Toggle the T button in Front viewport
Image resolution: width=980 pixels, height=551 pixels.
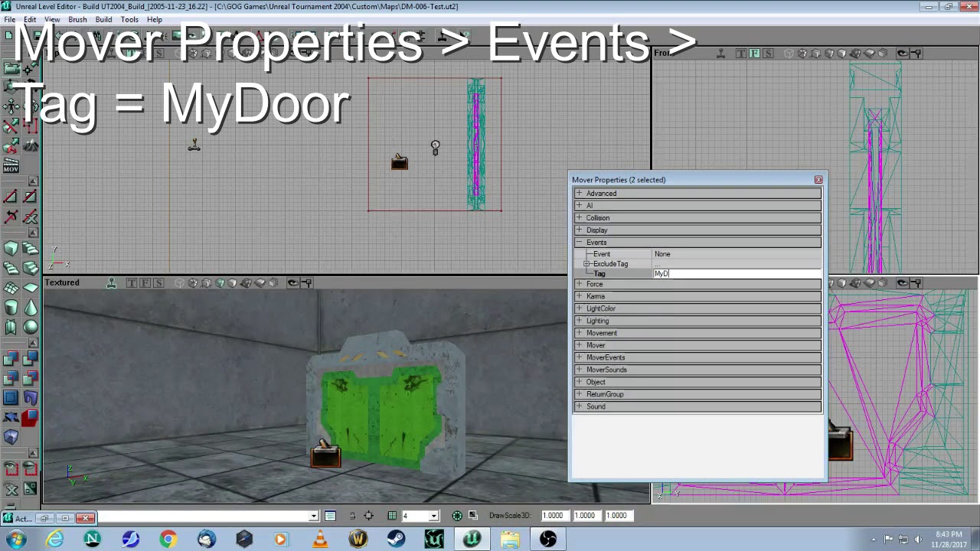[741, 54]
